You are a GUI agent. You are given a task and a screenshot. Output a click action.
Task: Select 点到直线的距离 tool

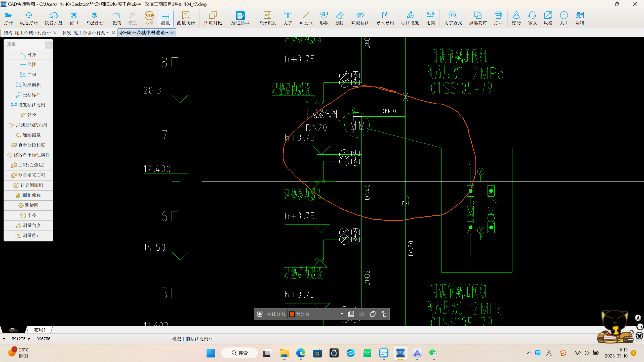28,125
